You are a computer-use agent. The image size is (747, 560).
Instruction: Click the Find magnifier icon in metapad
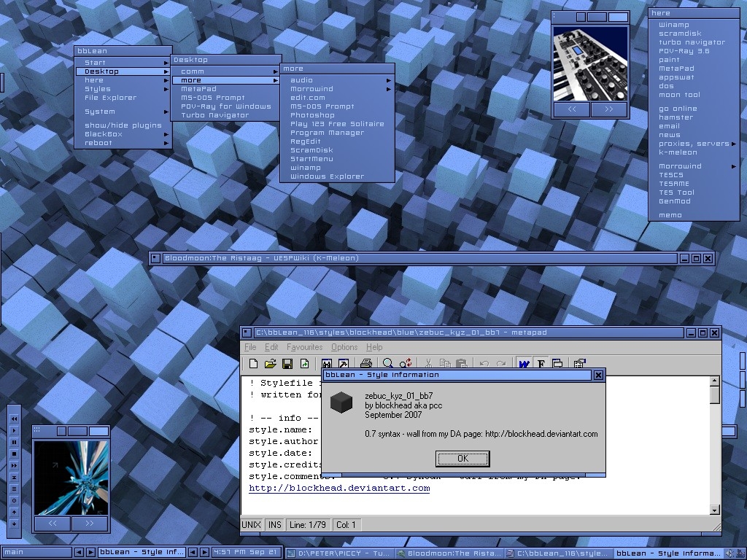(x=388, y=364)
